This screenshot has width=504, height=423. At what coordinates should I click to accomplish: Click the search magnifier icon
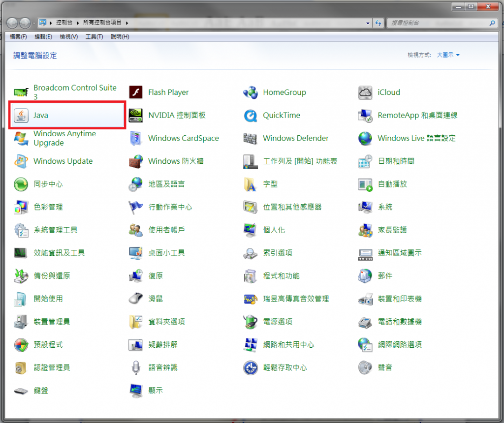coord(492,23)
